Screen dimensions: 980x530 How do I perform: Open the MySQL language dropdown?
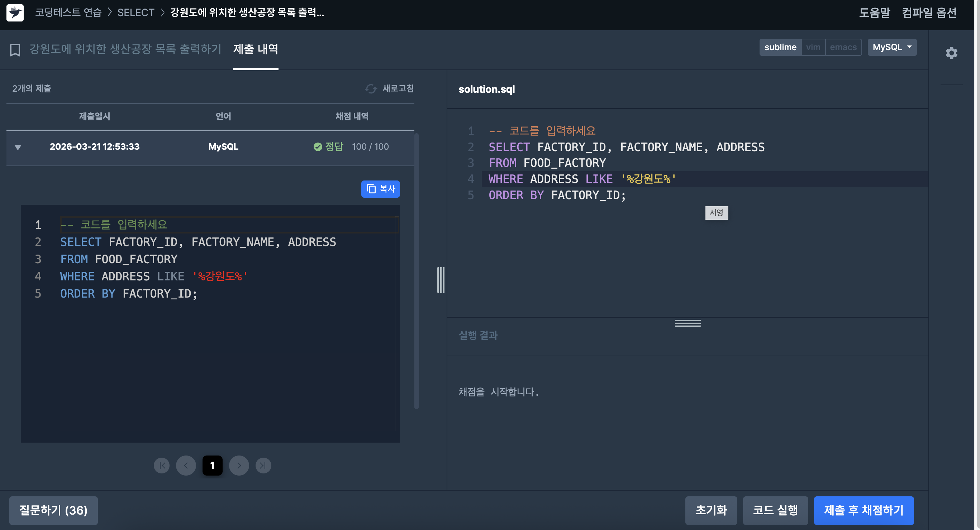coord(892,47)
